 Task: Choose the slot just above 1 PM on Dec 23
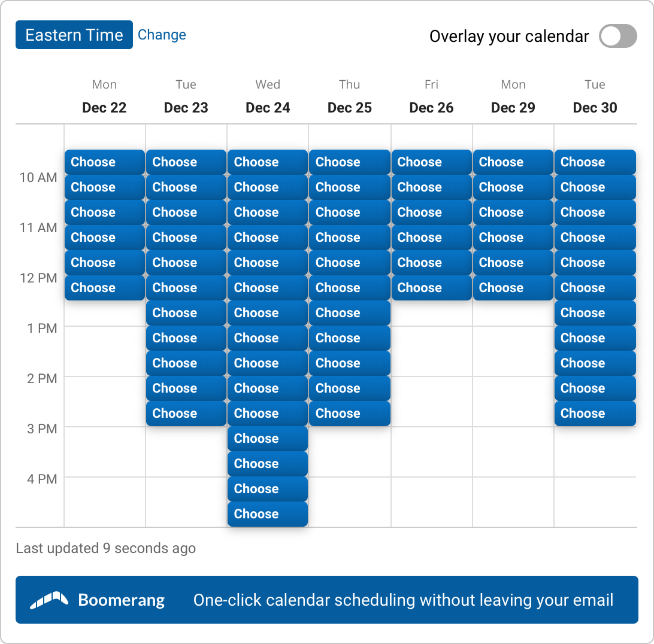[186, 312]
